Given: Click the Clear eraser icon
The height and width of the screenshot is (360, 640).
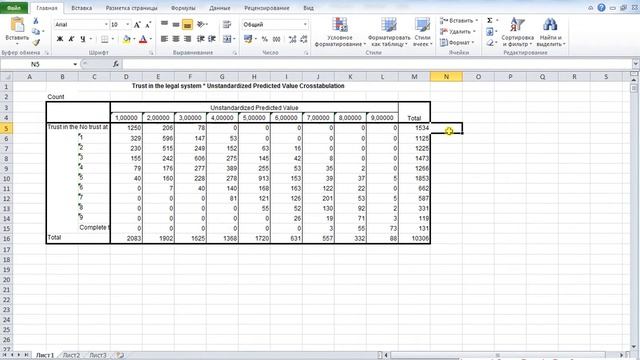Looking at the screenshot, I should click(490, 42).
